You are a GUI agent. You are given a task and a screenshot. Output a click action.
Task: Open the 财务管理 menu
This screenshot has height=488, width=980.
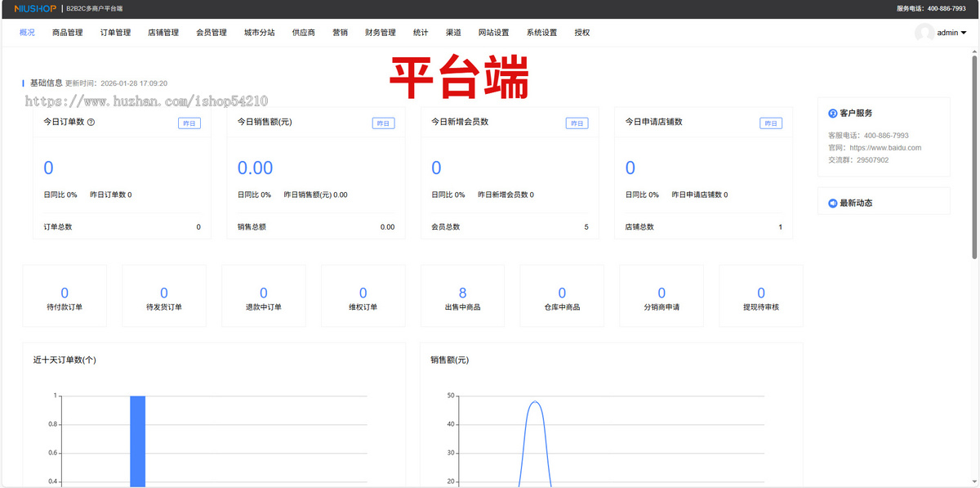click(x=381, y=33)
